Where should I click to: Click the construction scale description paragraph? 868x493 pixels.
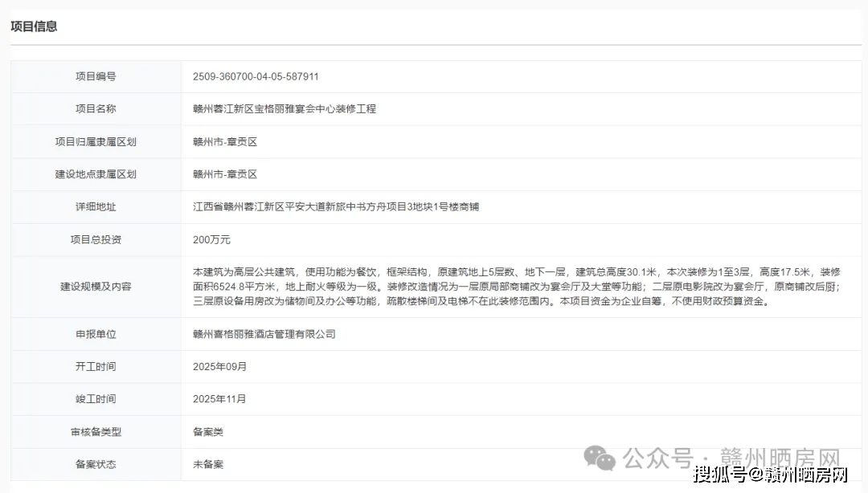point(516,287)
